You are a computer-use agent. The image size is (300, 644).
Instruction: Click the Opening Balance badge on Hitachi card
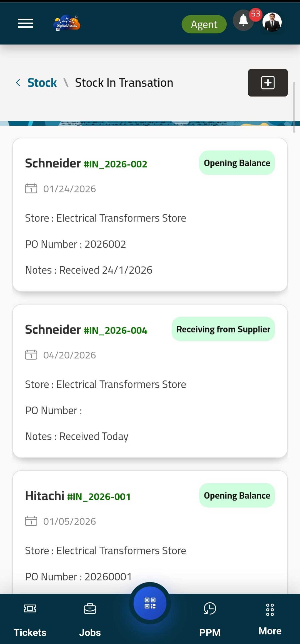tap(237, 496)
